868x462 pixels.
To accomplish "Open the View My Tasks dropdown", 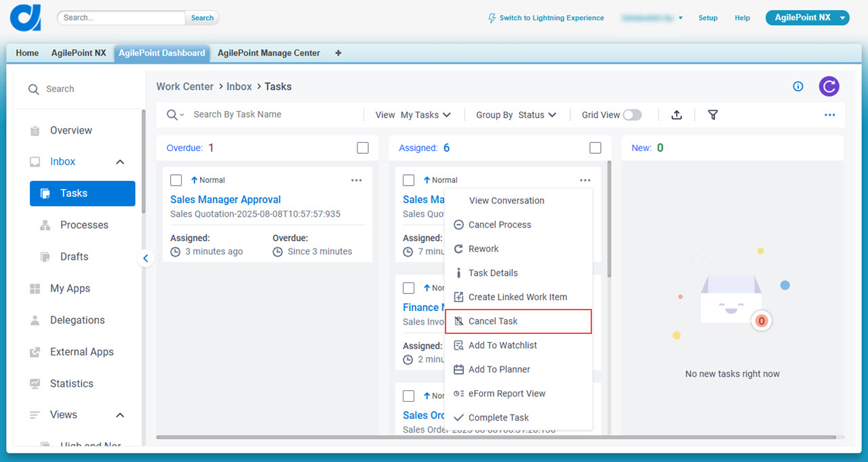I will (413, 115).
